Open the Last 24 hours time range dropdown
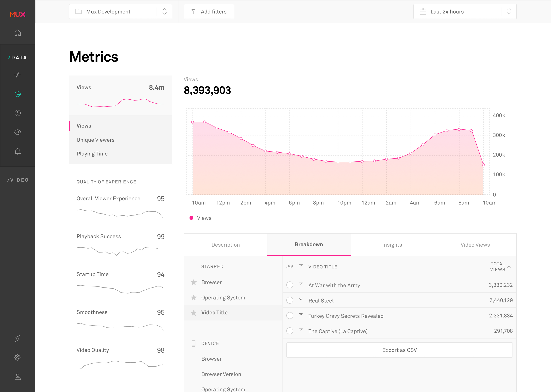Image resolution: width=551 pixels, height=392 pixels. point(465,12)
